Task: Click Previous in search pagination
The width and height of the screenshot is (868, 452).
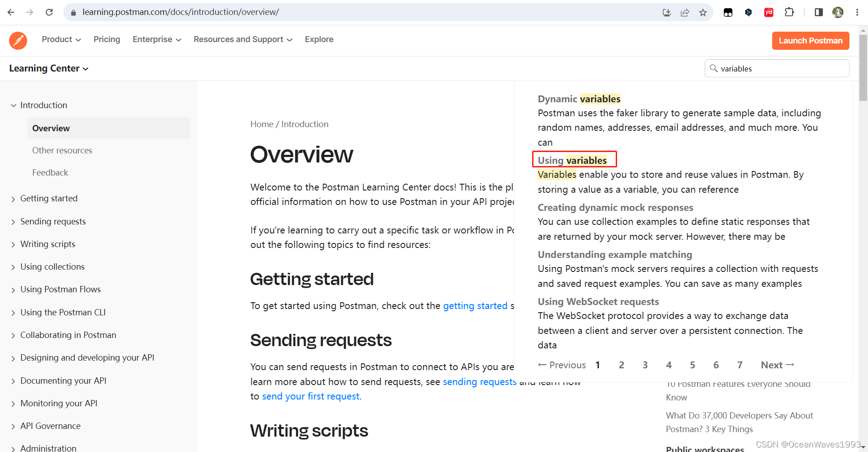Action: [562, 365]
